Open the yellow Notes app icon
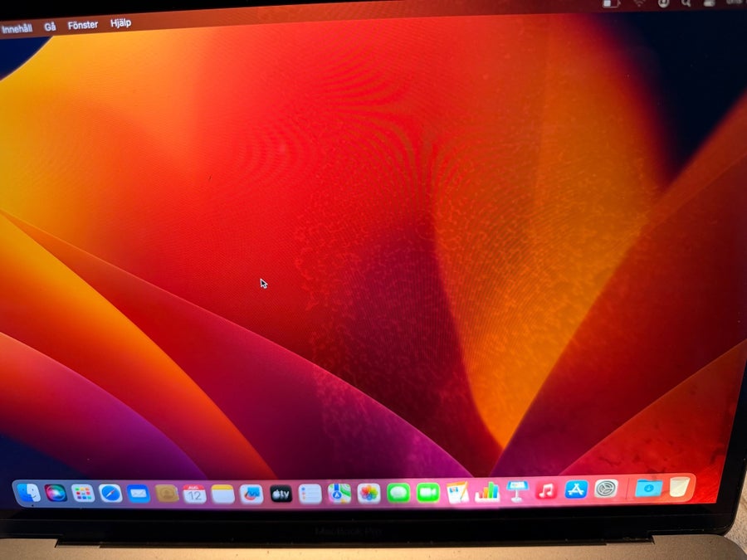The height and width of the screenshot is (560, 747). pos(222,494)
